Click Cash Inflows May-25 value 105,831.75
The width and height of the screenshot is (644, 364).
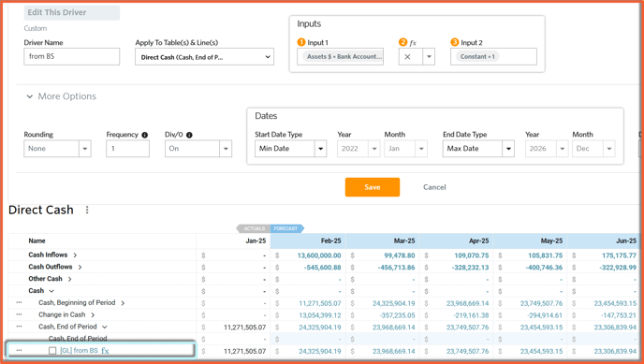click(546, 255)
